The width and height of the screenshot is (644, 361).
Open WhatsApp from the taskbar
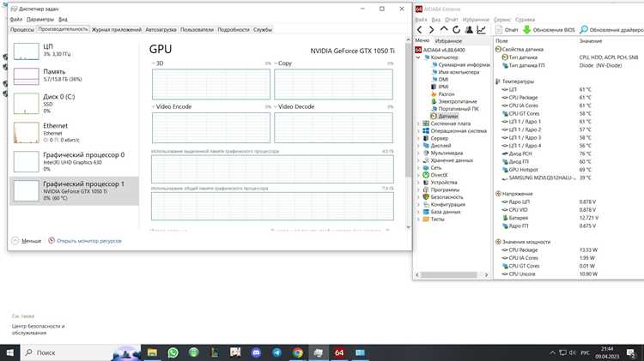[x=173, y=352]
